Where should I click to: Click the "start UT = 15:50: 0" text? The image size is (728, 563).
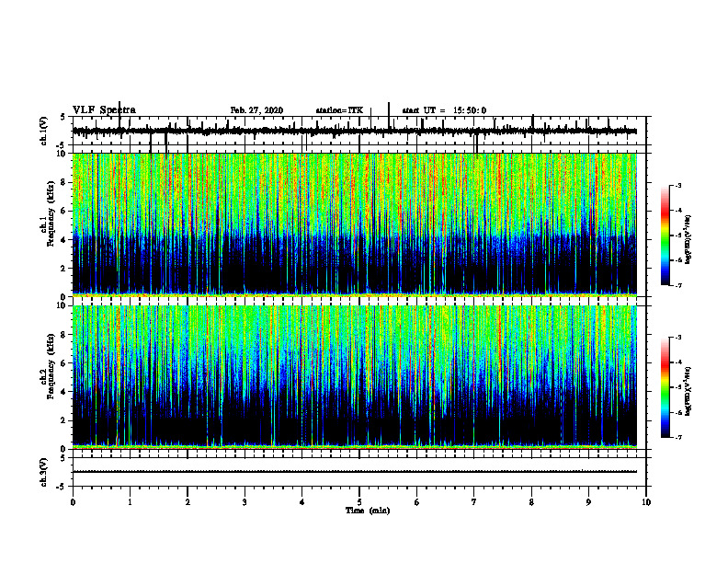click(x=444, y=110)
